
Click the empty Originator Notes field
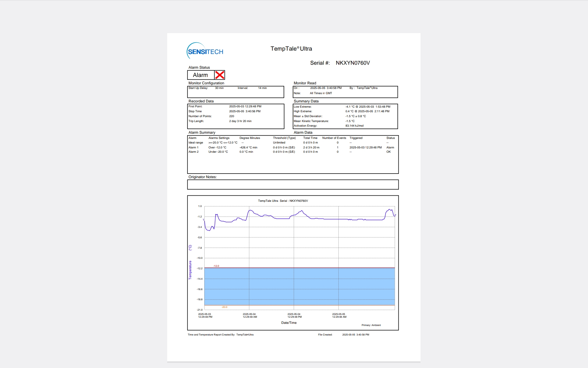coord(293,185)
